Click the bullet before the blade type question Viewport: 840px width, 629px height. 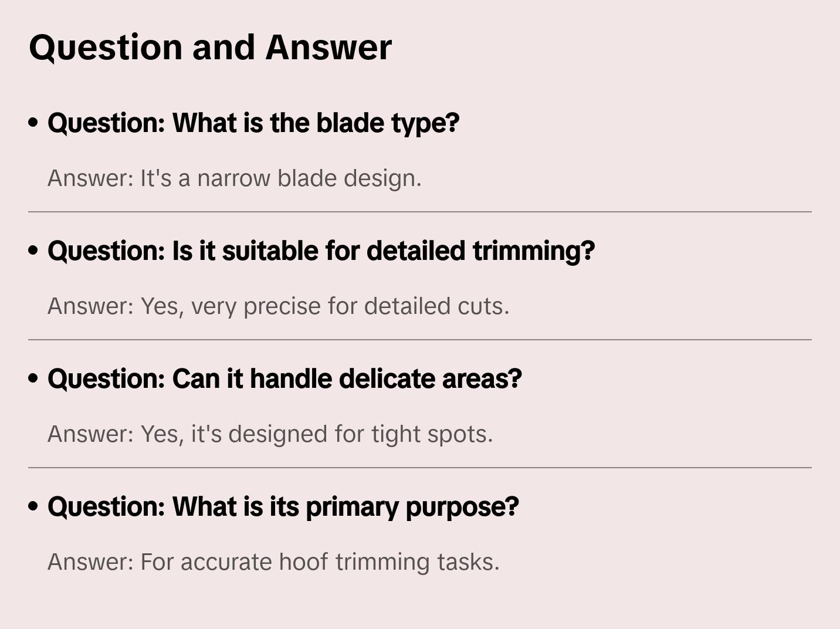[x=33, y=123]
